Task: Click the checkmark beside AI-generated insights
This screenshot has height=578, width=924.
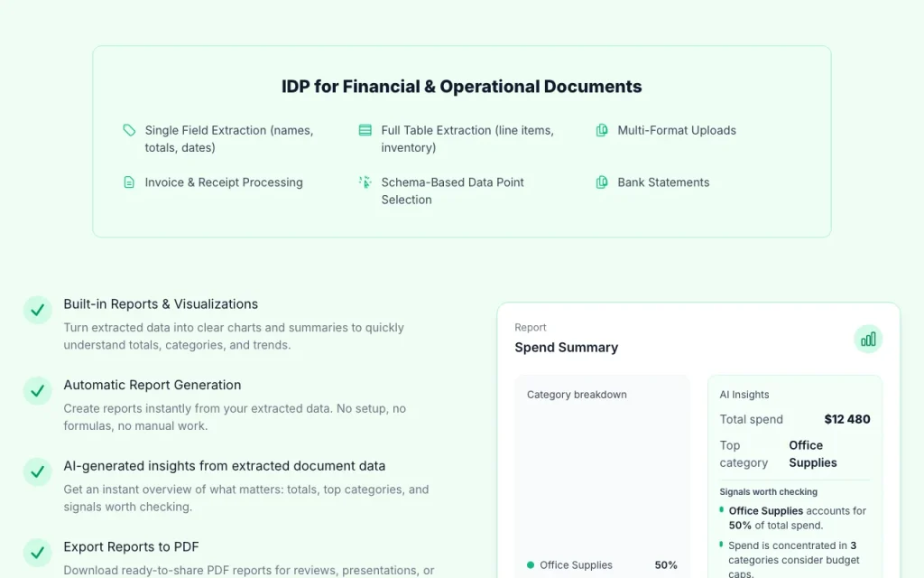Action: [38, 471]
